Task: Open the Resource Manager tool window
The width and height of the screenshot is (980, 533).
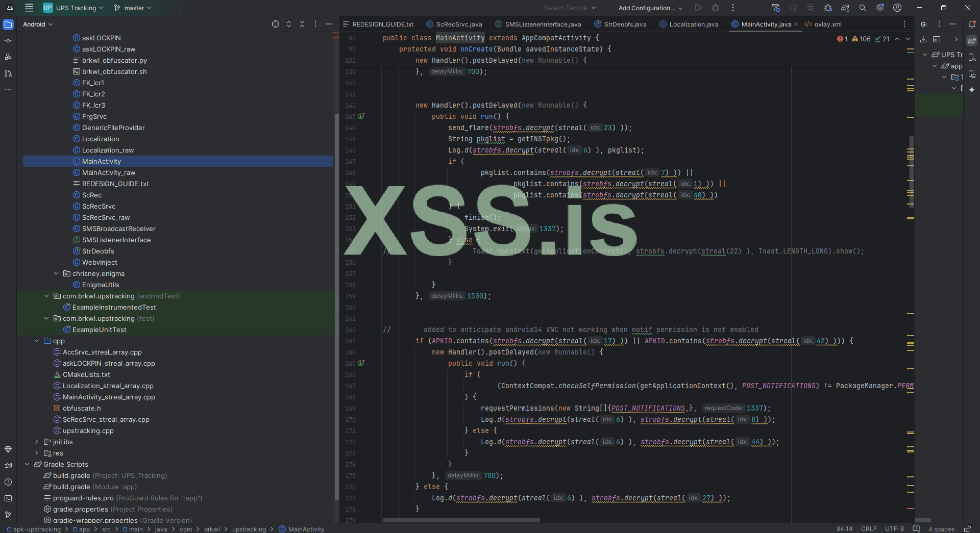Action: (x=8, y=57)
